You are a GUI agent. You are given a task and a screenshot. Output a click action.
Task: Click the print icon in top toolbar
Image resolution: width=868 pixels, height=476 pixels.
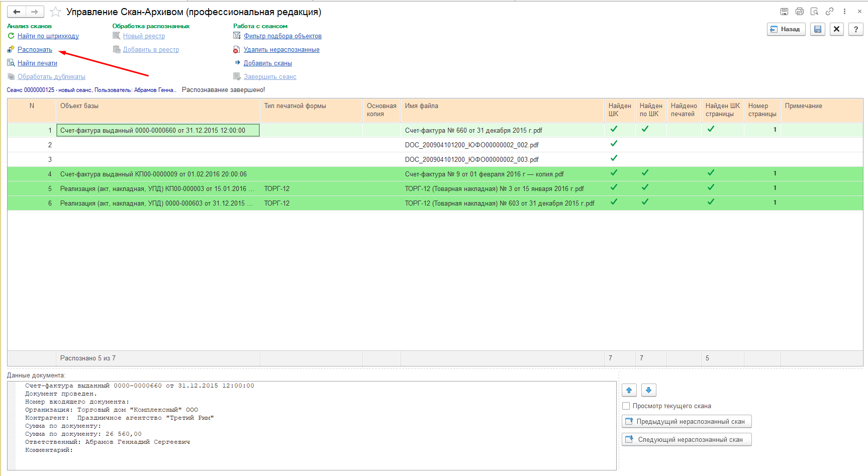(x=799, y=12)
